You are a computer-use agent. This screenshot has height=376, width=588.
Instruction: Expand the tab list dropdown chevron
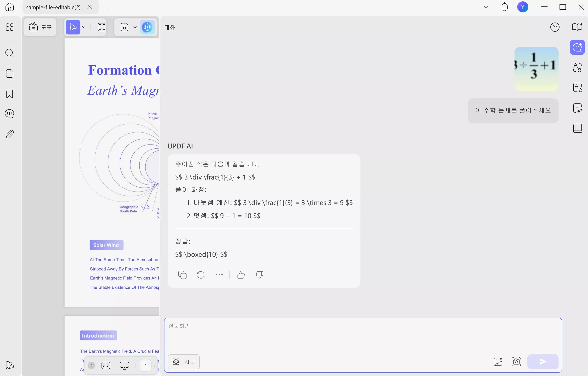pos(486,7)
